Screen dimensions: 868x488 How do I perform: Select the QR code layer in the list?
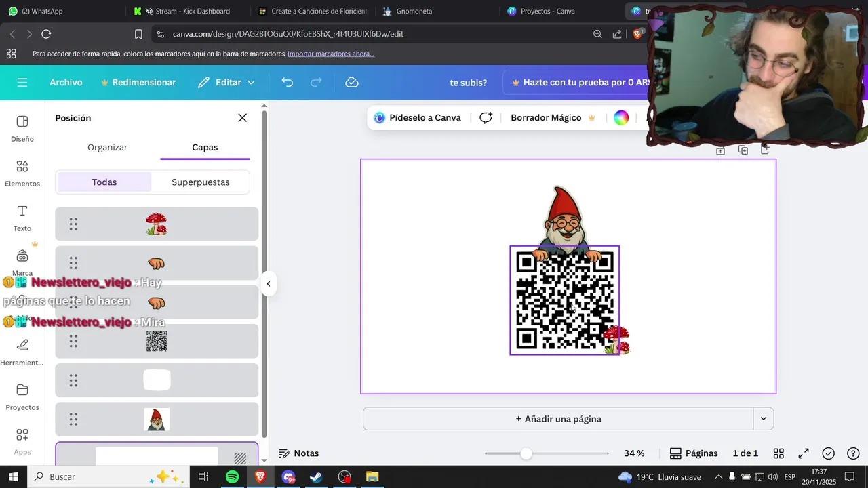tap(157, 341)
